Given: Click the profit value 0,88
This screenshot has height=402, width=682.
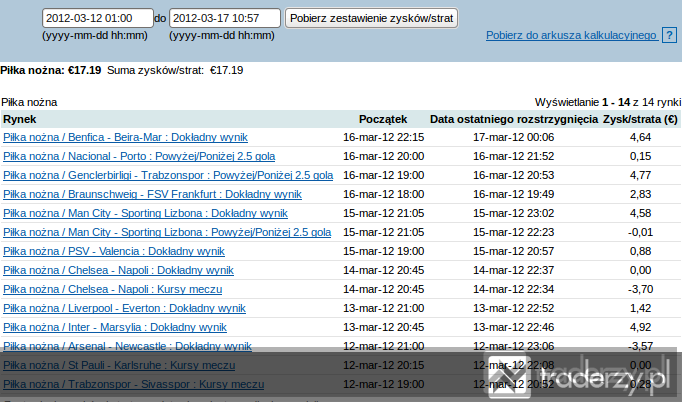Looking at the screenshot, I should (x=640, y=251).
